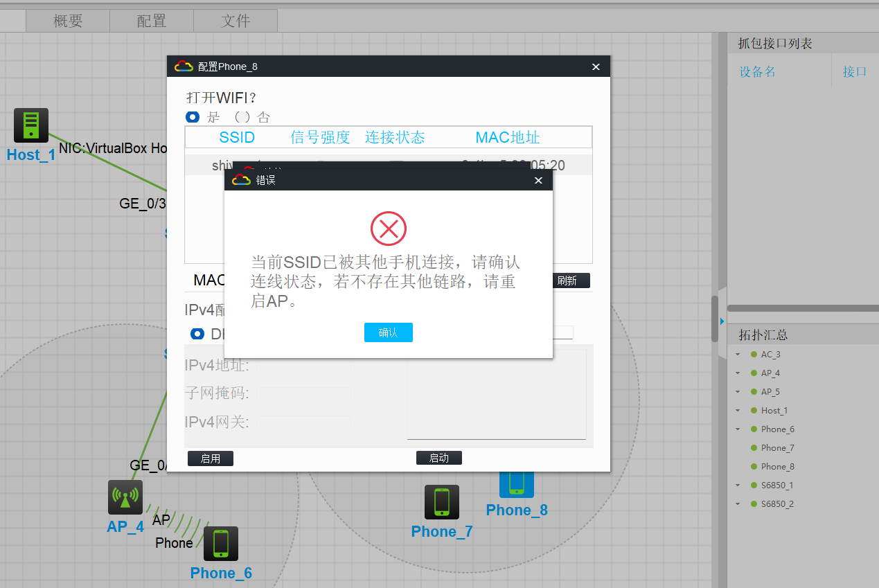This screenshot has height=588, width=879.
Task: Expand the AP_5 entry in 拓扑汇总
Action: click(738, 392)
